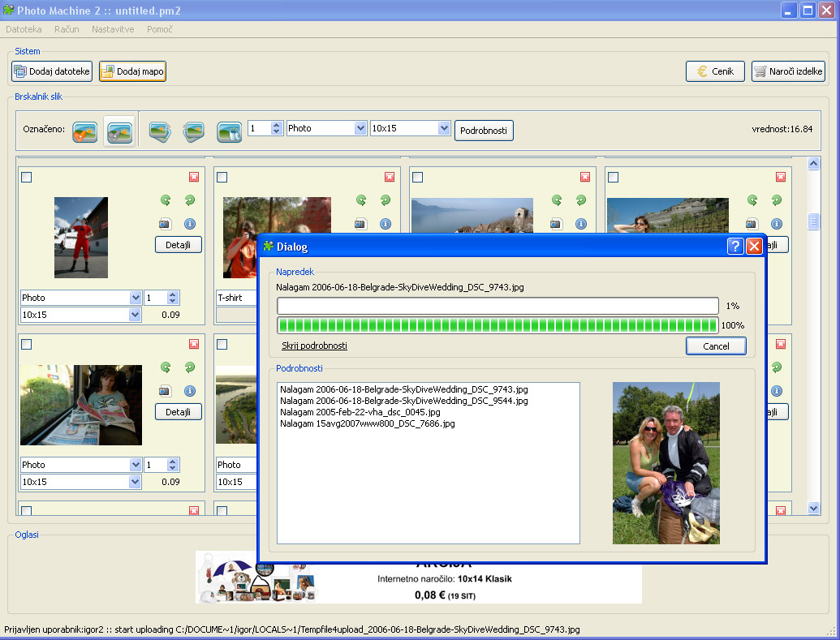This screenshot has width=840, height=640.
Task: Click rotate-right green arrow on red skier photo
Action: pos(190,200)
